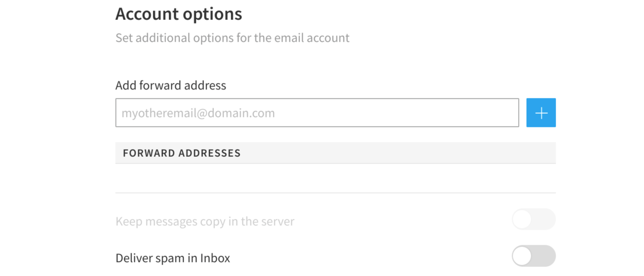
Task: Click the 'Deliver spam in Inbox' label text
Action: pos(173,258)
